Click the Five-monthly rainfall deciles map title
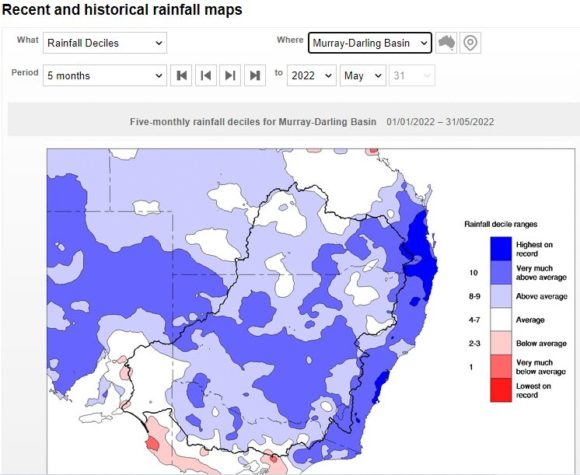This screenshot has height=475, width=580. point(253,122)
